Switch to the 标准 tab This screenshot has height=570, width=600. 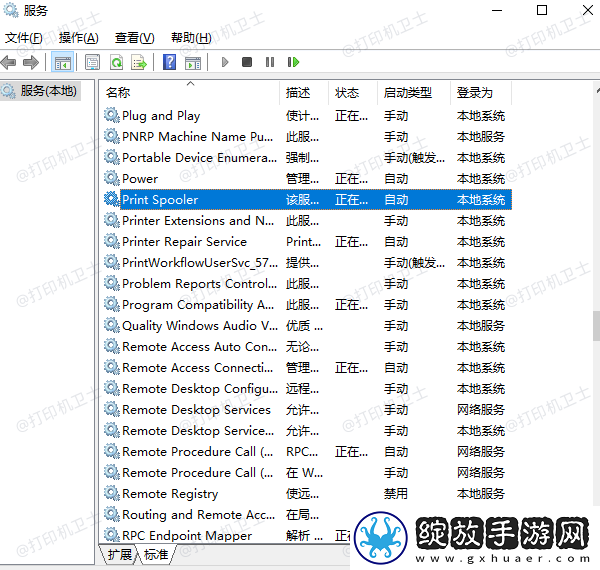pyautogui.click(x=156, y=554)
